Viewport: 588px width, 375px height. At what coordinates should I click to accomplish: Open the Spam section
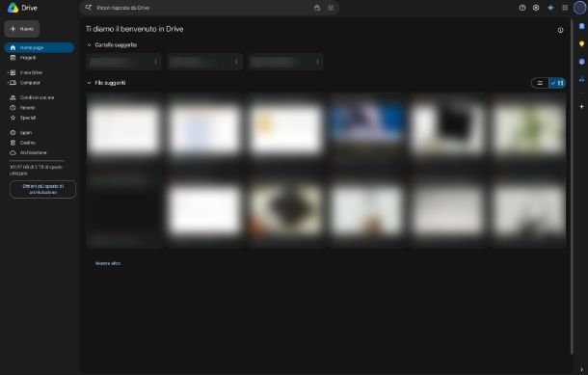[26, 133]
